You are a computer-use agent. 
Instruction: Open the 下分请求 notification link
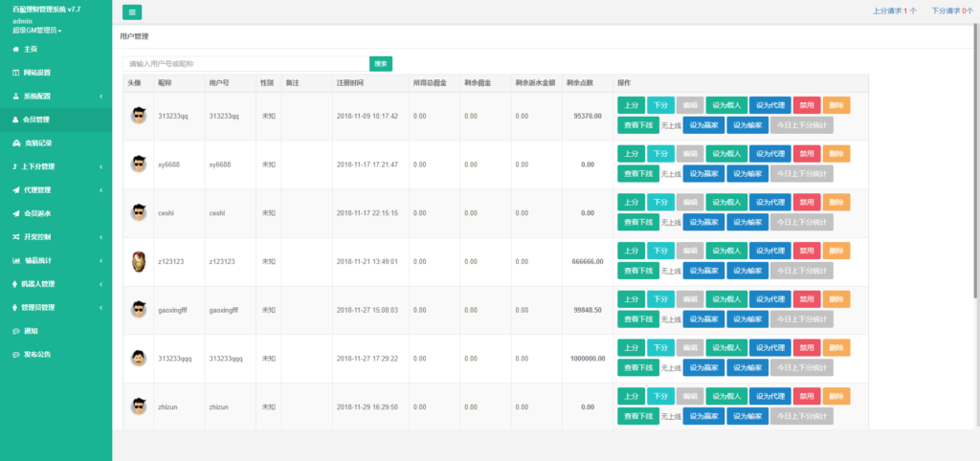[953, 11]
